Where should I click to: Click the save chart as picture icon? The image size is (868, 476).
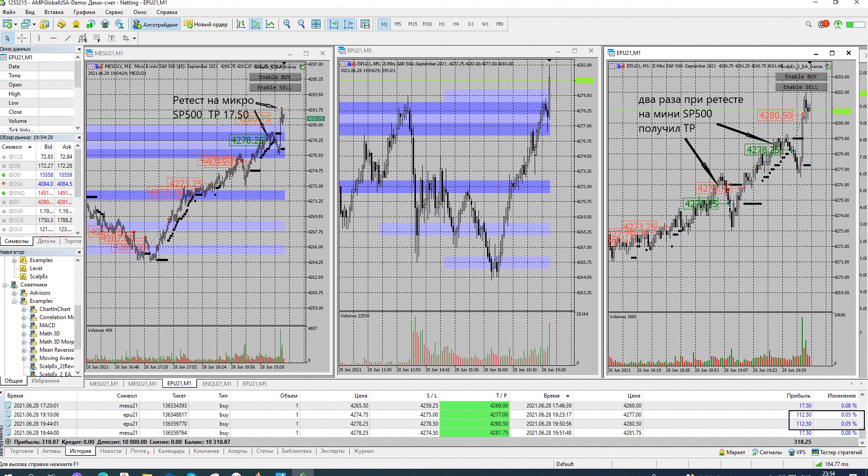pos(365,24)
